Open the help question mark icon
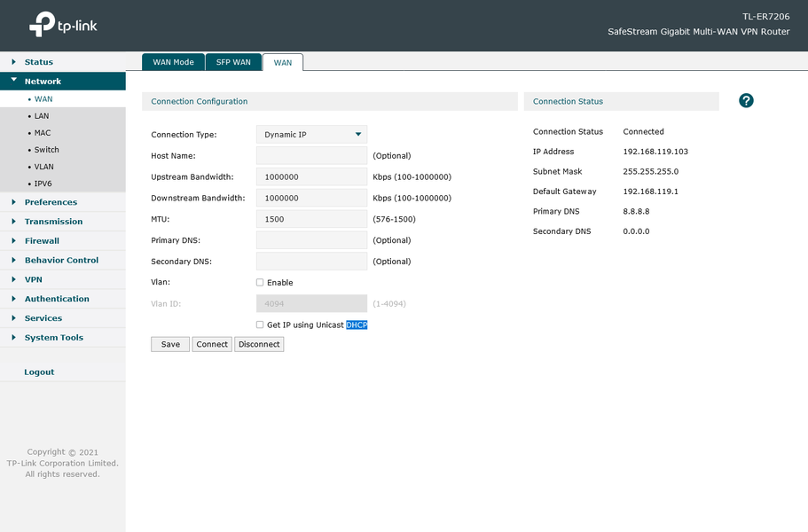The image size is (808, 532). [x=746, y=100]
